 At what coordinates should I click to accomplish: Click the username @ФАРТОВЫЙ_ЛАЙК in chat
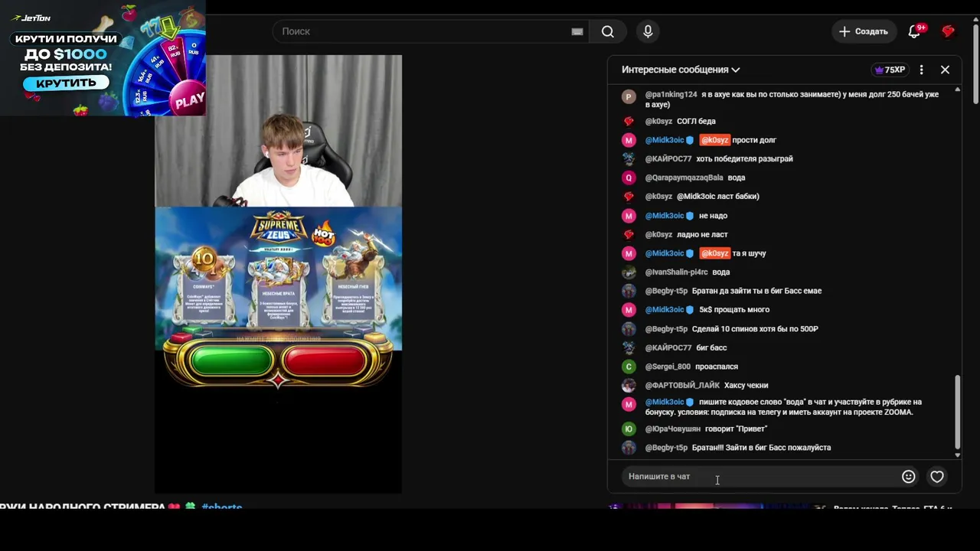click(682, 386)
